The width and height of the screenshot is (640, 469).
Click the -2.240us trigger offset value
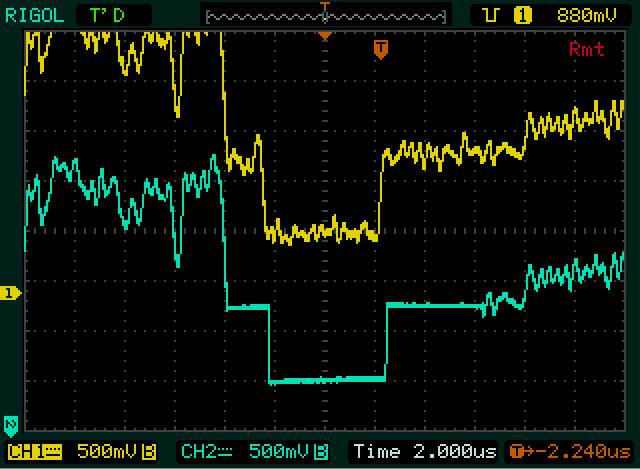pyautogui.click(x=578, y=451)
